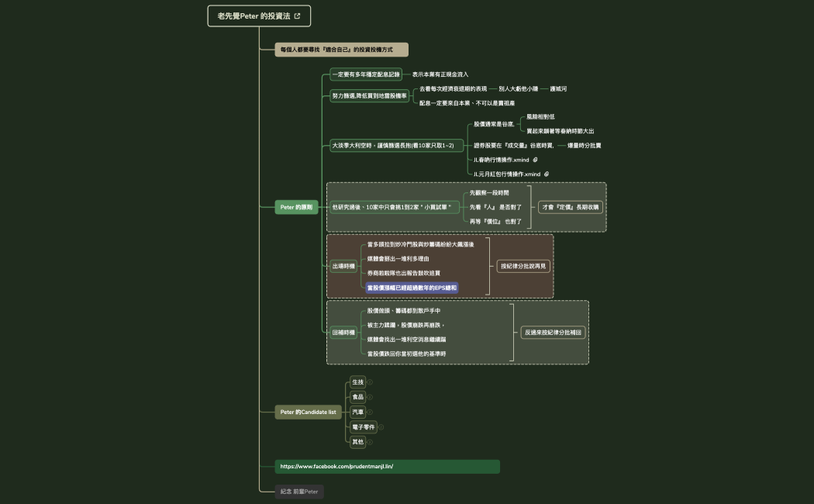This screenshot has width=814, height=504.
Task: Click the 出場時機 topic node
Action: [x=343, y=266]
